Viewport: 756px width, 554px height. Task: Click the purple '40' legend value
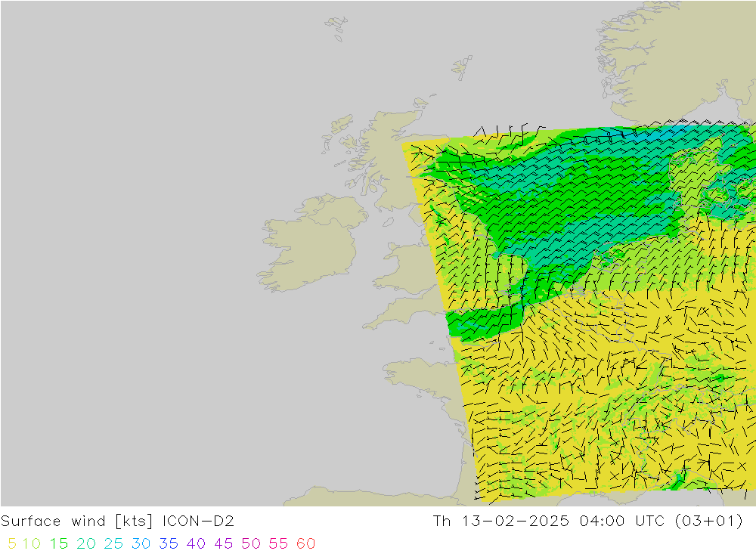pyautogui.click(x=197, y=543)
